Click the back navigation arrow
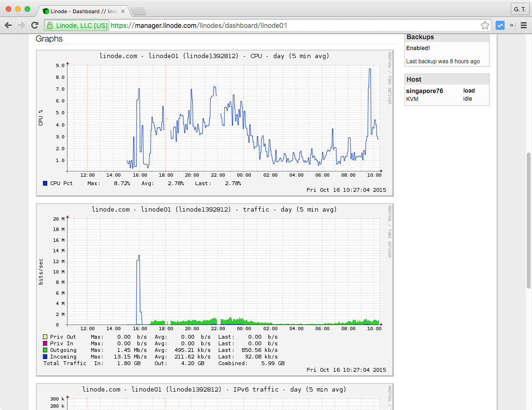Image resolution: width=532 pixels, height=410 pixels. point(8,25)
